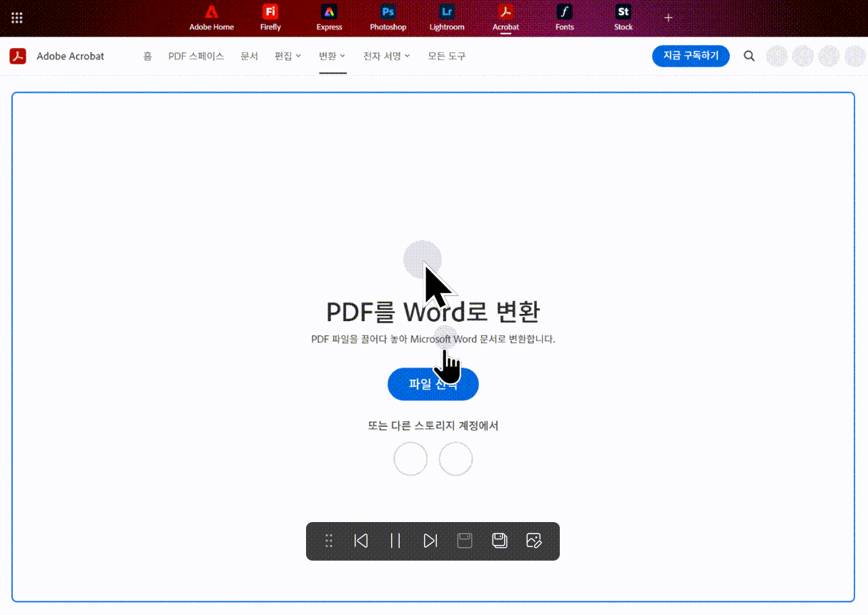Click the playback bar drag handle

(x=329, y=541)
